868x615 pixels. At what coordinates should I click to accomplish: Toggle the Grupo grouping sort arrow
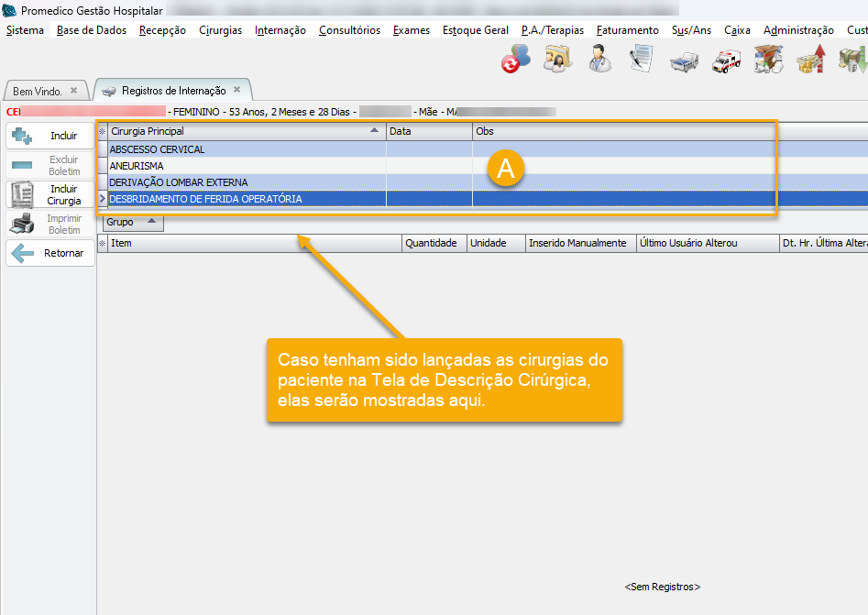coord(151,222)
